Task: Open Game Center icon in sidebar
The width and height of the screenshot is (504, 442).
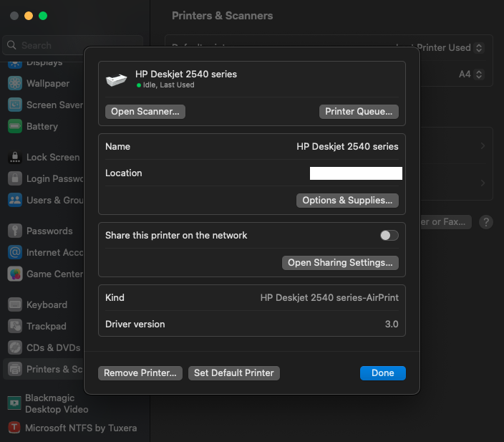Action: pyautogui.click(x=15, y=274)
